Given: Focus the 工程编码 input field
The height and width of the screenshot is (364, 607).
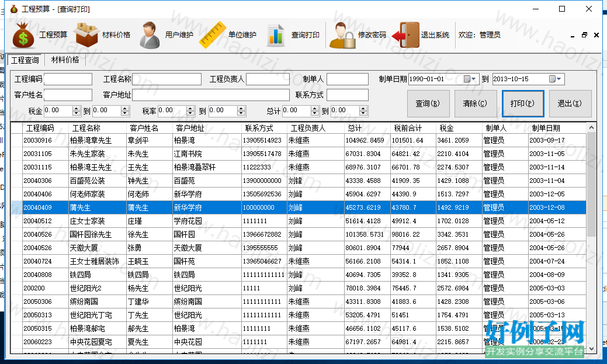Looking at the screenshot, I should coord(68,79).
